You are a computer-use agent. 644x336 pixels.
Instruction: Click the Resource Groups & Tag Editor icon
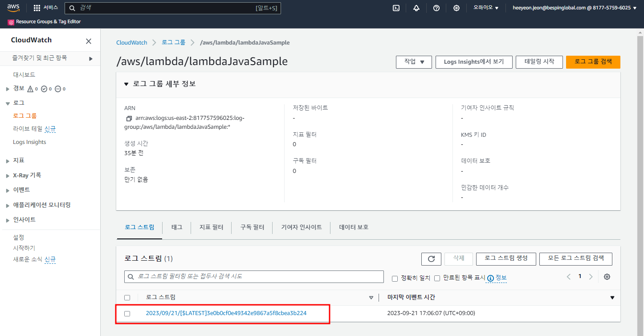coord(11,22)
